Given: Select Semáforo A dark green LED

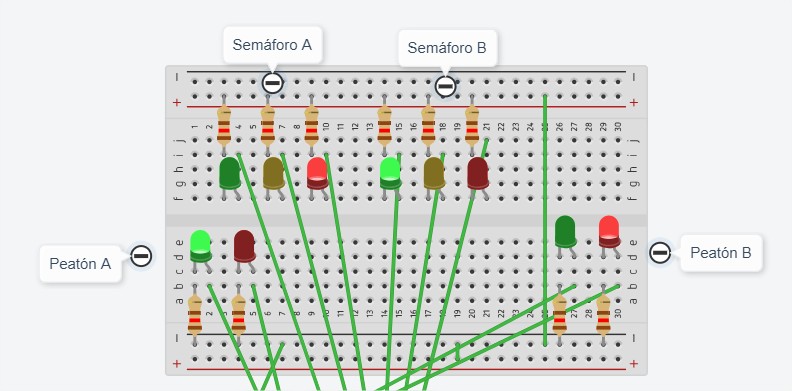Looking at the screenshot, I should tap(230, 173).
